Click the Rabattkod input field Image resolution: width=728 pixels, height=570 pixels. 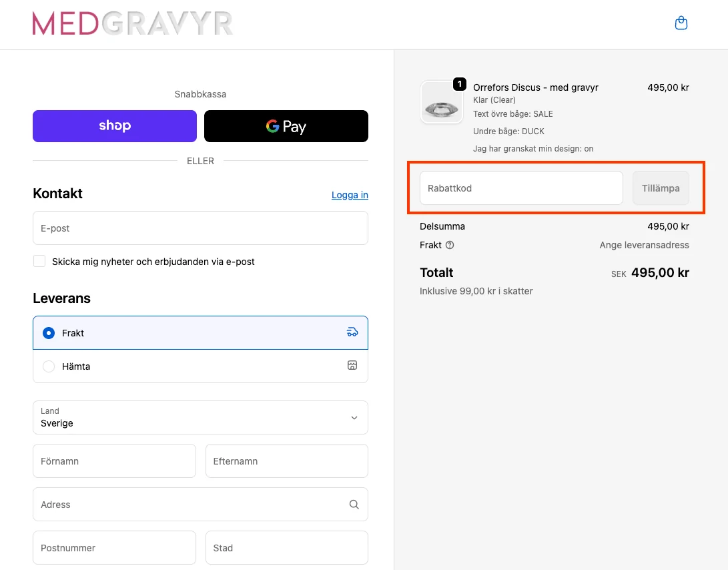520,188
